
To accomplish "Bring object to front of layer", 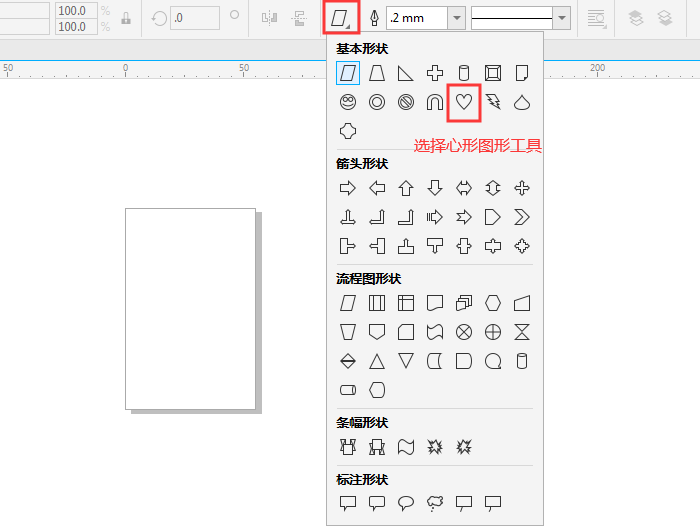I will (636, 18).
